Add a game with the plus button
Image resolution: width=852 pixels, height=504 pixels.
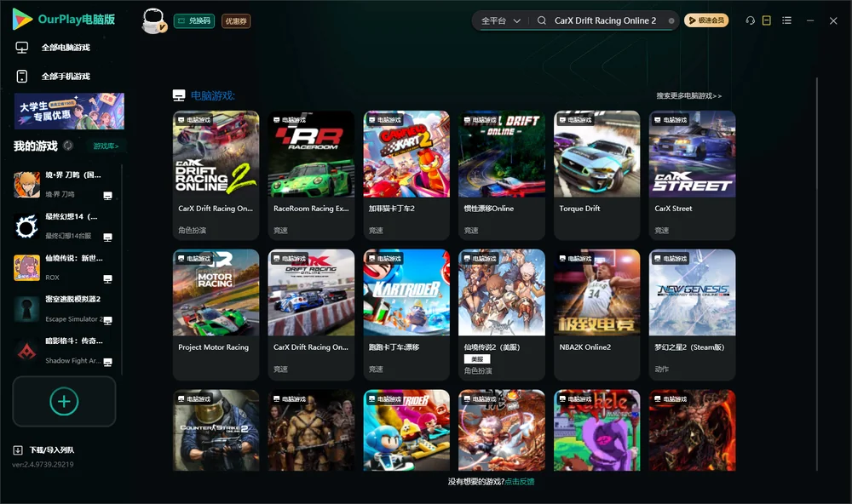pyautogui.click(x=64, y=402)
